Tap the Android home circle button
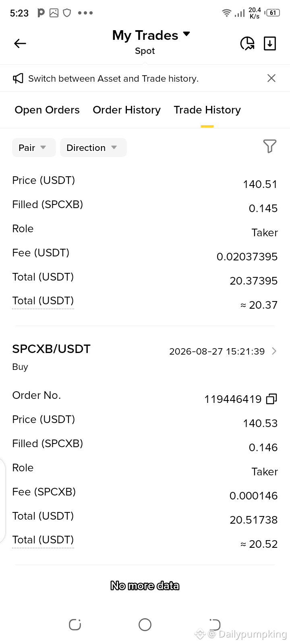The height and width of the screenshot is (644, 290). click(145, 625)
